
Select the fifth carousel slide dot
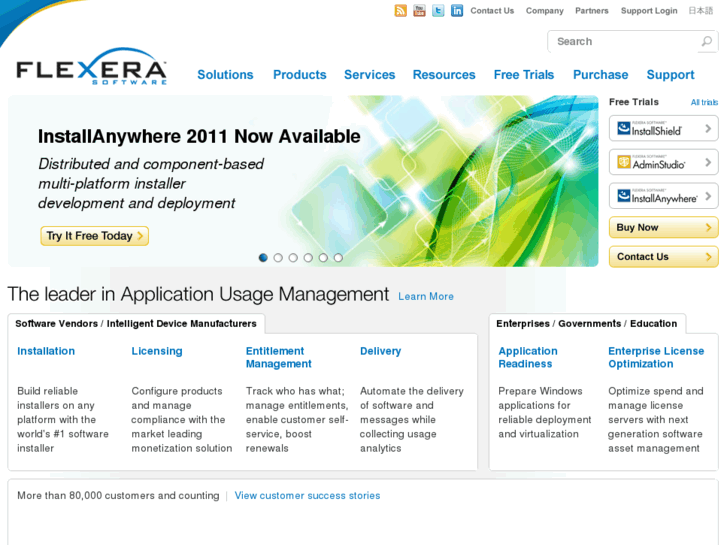[x=323, y=257]
